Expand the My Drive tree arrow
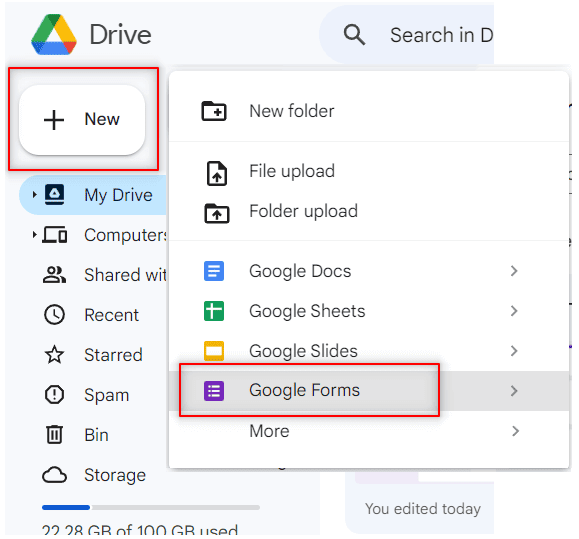Viewport: 579px width, 539px height. point(34,195)
